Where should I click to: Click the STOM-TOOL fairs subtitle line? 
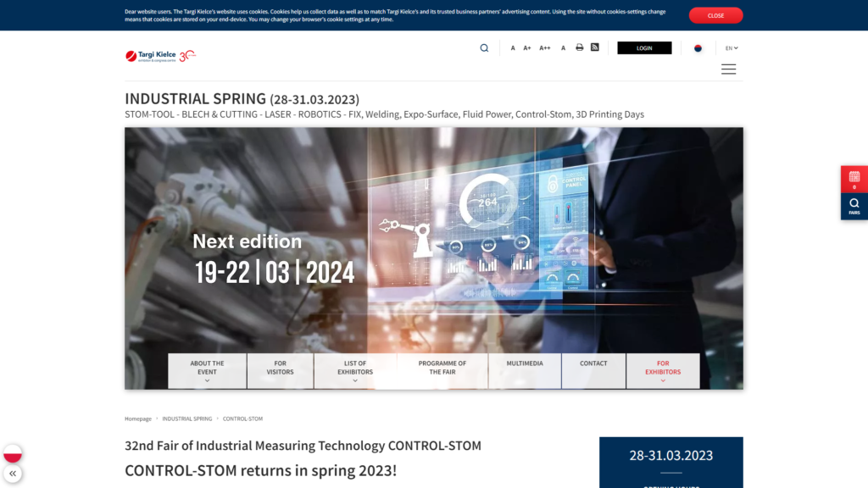tap(384, 114)
